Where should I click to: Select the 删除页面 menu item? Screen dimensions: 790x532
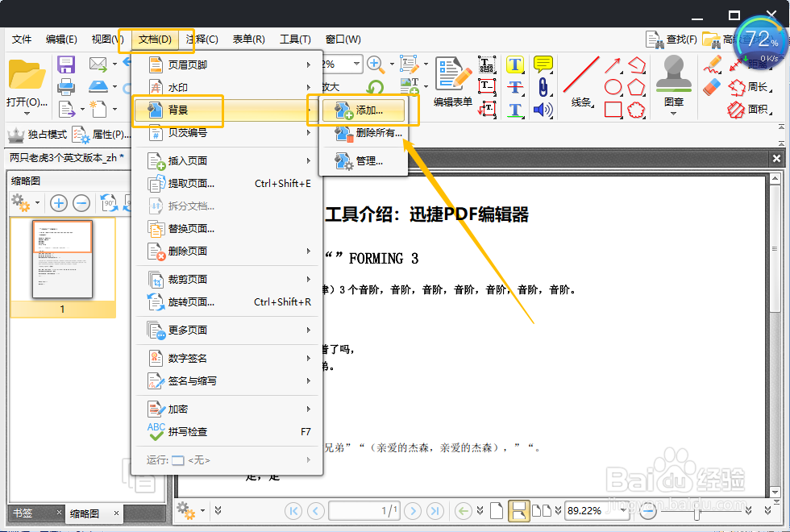pyautogui.click(x=227, y=251)
